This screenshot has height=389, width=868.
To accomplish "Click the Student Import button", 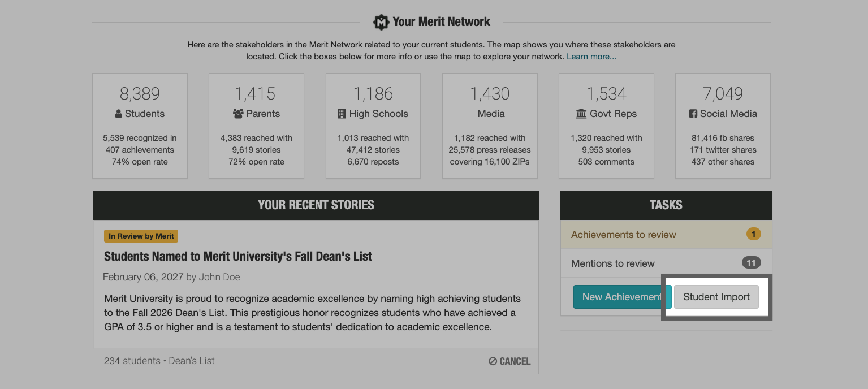I will pyautogui.click(x=716, y=297).
